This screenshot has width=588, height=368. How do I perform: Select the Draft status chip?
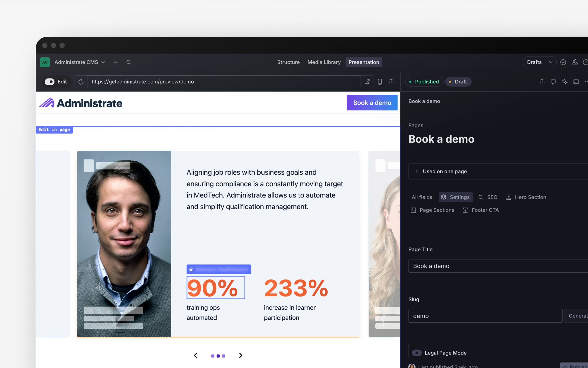tap(458, 82)
